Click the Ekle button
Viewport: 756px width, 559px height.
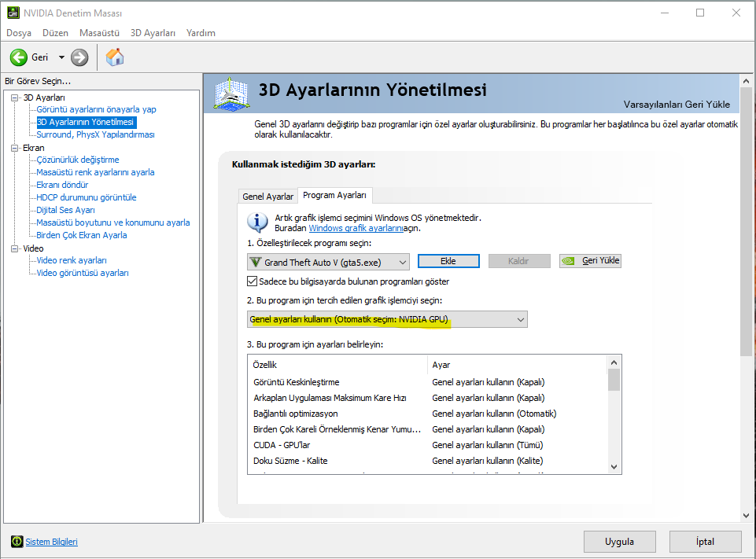pos(448,261)
